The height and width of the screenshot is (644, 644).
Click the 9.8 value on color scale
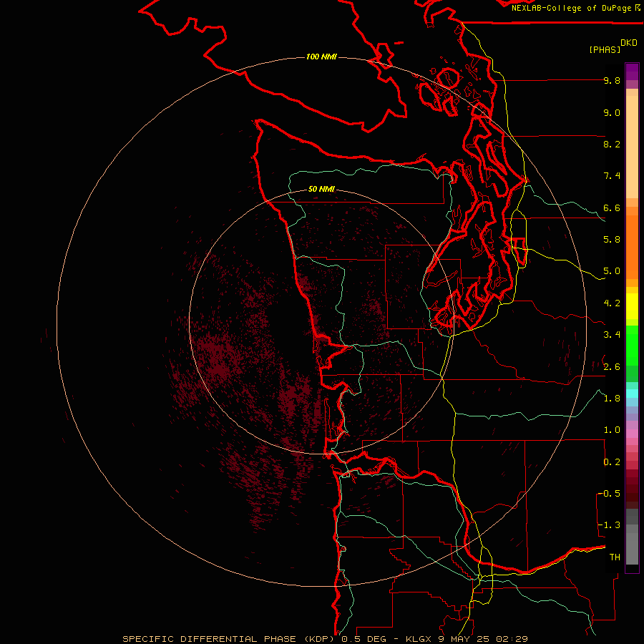coord(612,80)
